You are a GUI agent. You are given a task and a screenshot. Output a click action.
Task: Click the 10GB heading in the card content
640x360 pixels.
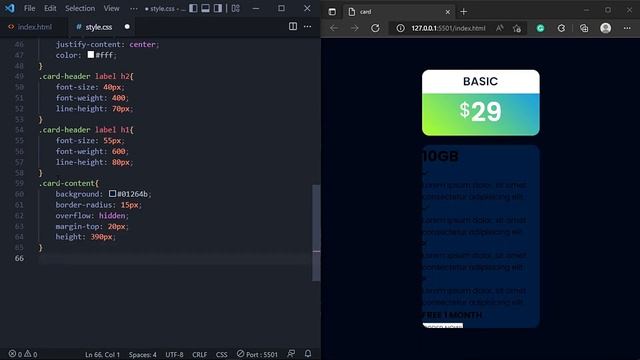[x=440, y=156]
